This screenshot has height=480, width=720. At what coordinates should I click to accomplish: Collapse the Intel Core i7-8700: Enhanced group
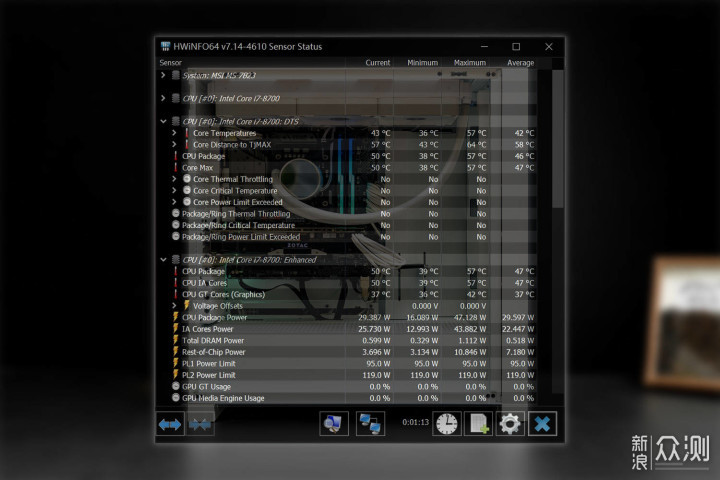(163, 260)
